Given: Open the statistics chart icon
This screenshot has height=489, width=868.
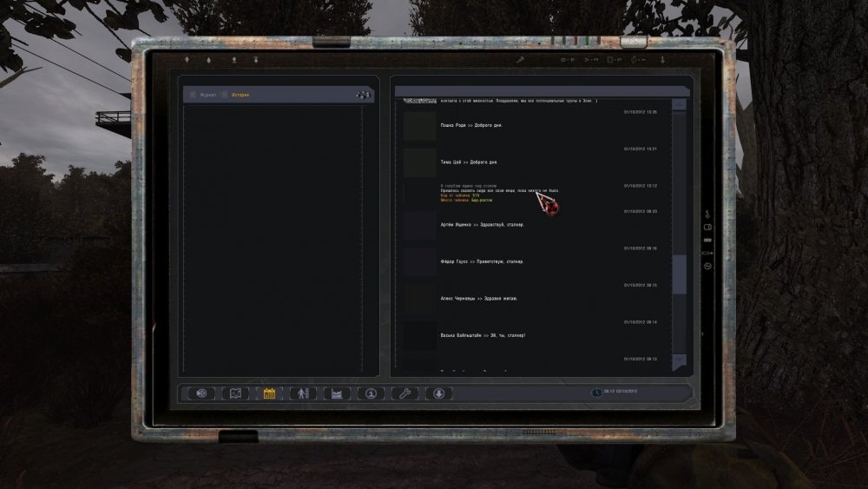Looking at the screenshot, I should pyautogui.click(x=337, y=393).
